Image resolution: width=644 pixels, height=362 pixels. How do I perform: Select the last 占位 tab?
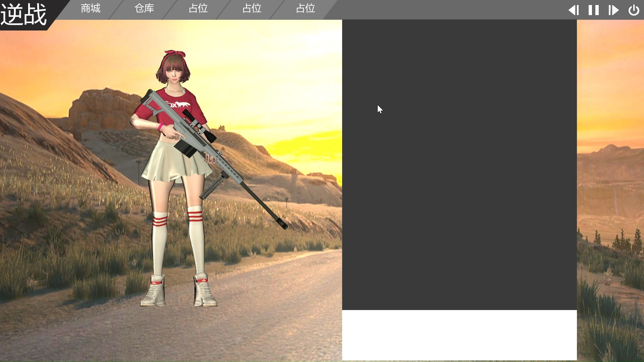(305, 8)
